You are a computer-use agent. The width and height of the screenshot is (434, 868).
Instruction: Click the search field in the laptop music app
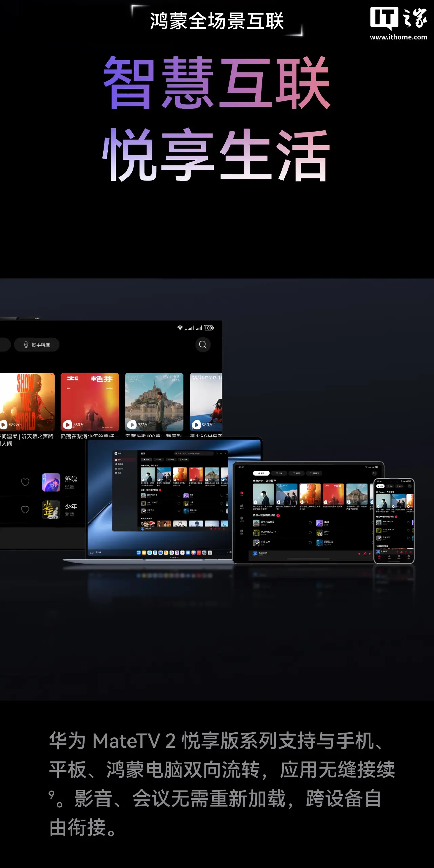click(x=194, y=453)
